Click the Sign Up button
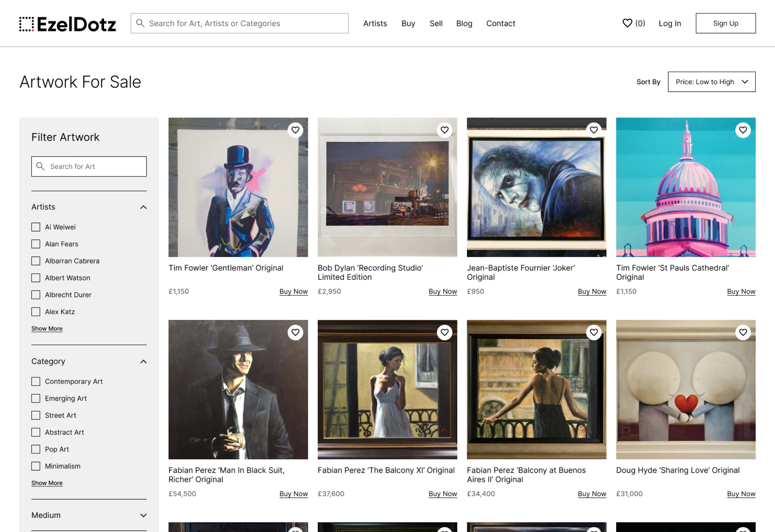The width and height of the screenshot is (775, 532). pos(726,23)
